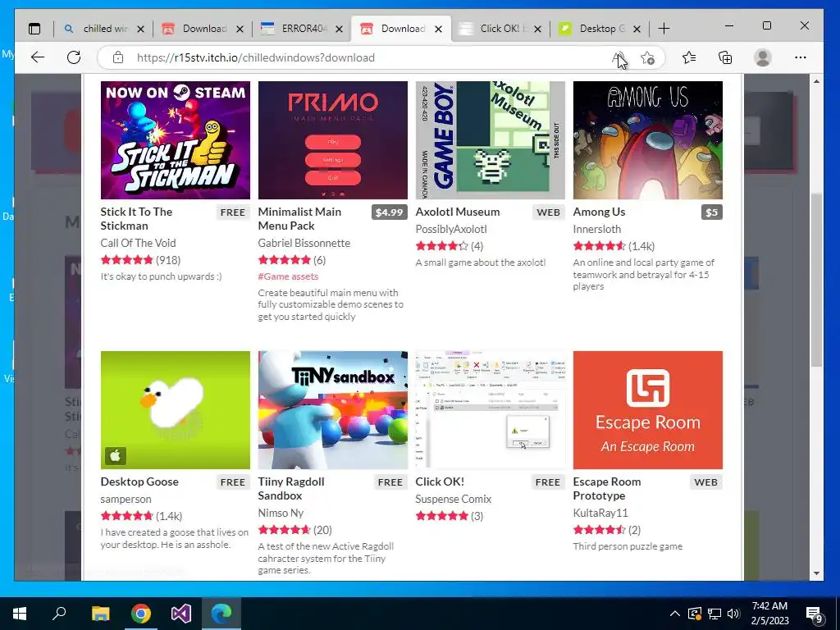Click the 'Minimalist Main Menu Pack' title
This screenshot has width=840, height=630.
click(x=299, y=218)
